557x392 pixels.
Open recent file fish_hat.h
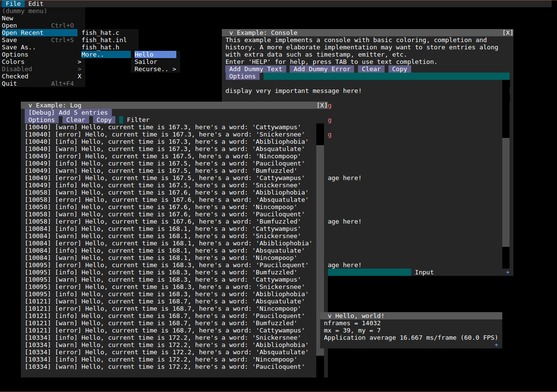click(101, 47)
